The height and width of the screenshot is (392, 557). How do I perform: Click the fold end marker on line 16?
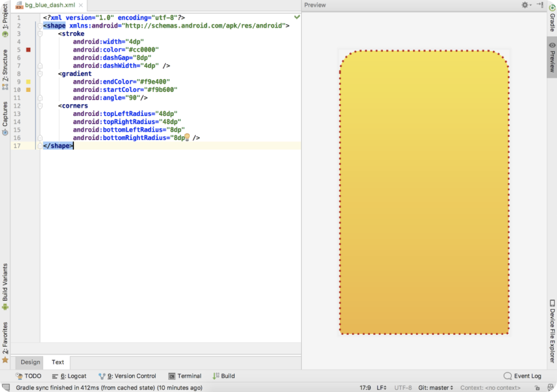coord(40,138)
